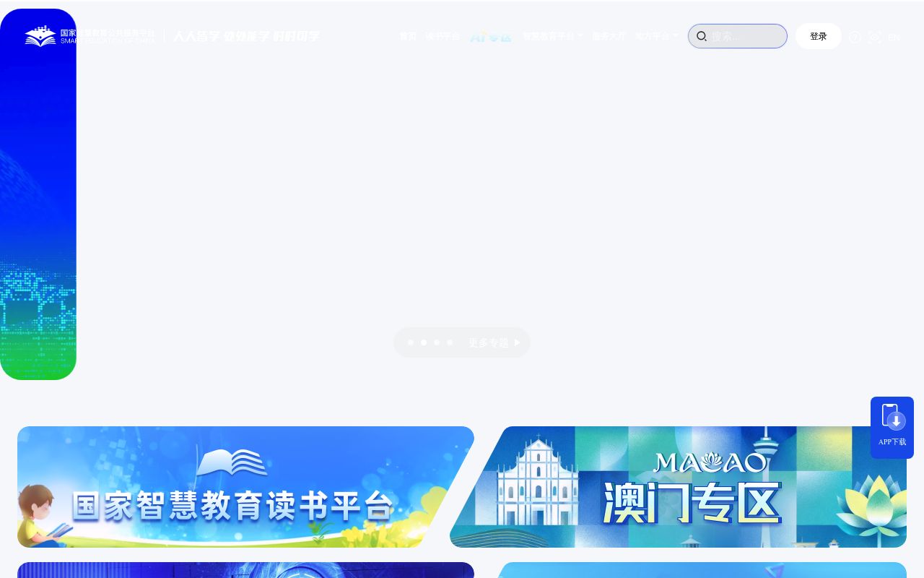Click the accessibility mode icon

click(875, 37)
